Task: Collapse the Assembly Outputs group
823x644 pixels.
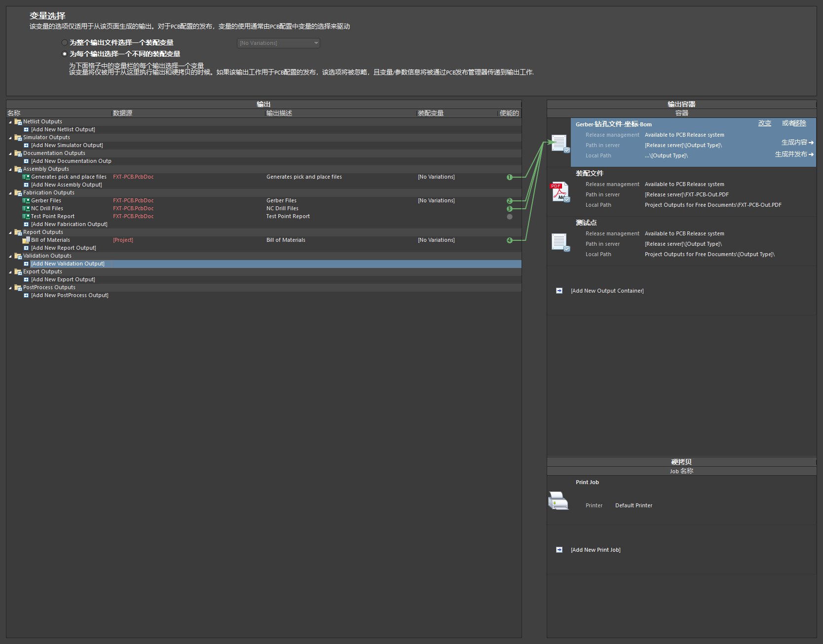Action: (10, 169)
